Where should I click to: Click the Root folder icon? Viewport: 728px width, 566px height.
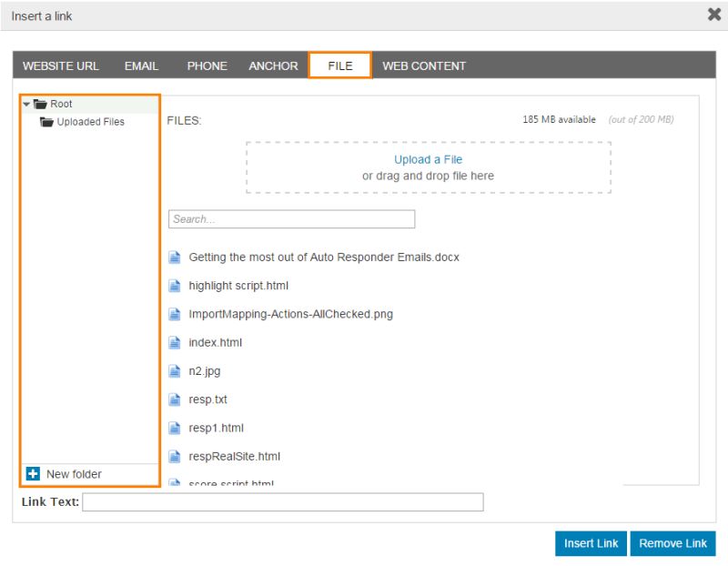(43, 104)
